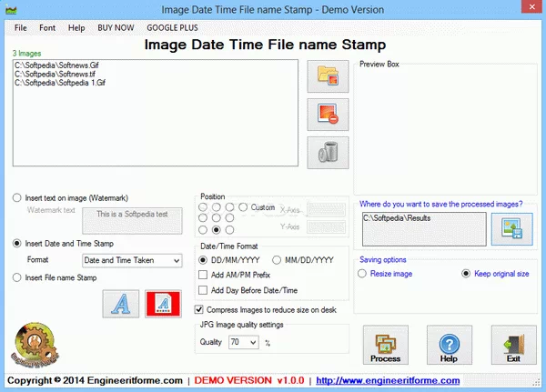Choose MM/DD/YYYY date format
Image resolution: width=546 pixels, height=392 pixels.
(x=278, y=259)
